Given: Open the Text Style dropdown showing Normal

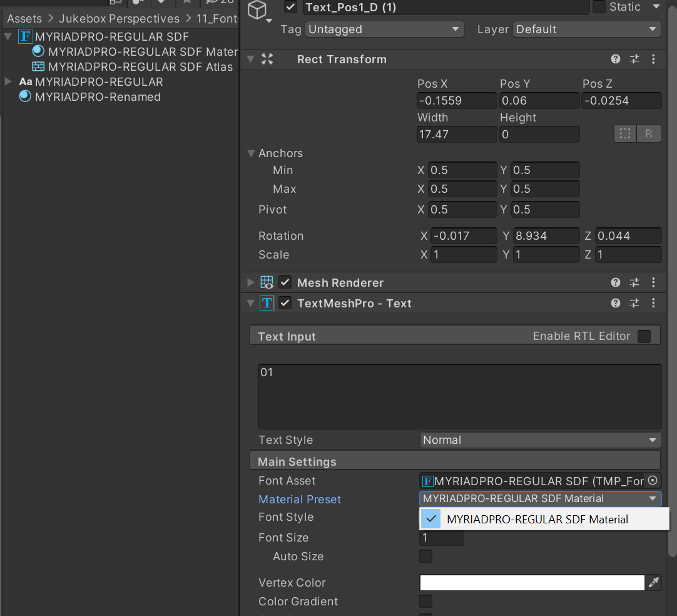Looking at the screenshot, I should pyautogui.click(x=539, y=439).
